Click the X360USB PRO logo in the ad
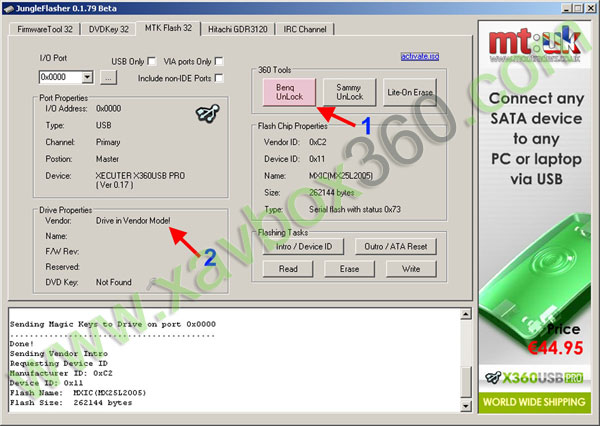The image size is (600, 426). (x=534, y=378)
